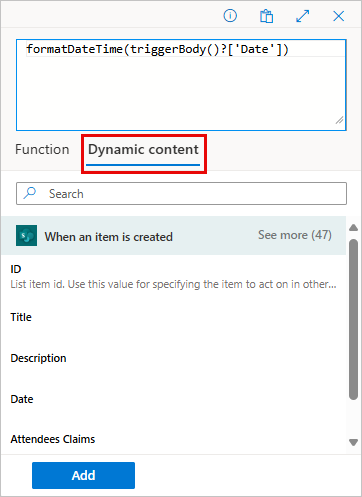Click the expression box resize grip
Screen dimensions: 362x497
(340, 120)
